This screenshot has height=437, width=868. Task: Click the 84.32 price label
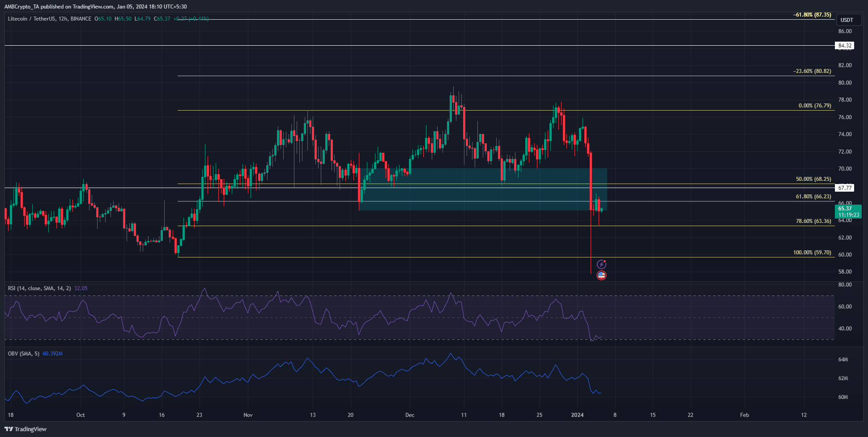click(845, 46)
